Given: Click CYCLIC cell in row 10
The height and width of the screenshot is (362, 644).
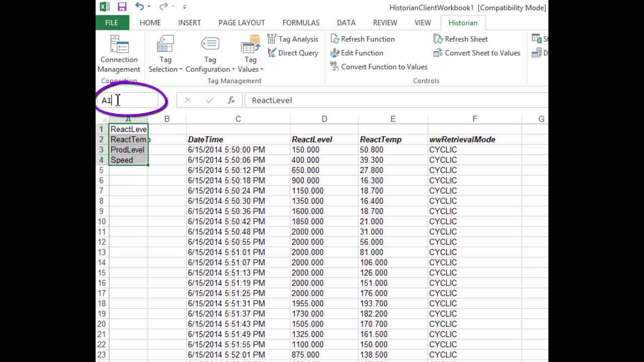Looking at the screenshot, I should (x=474, y=221).
